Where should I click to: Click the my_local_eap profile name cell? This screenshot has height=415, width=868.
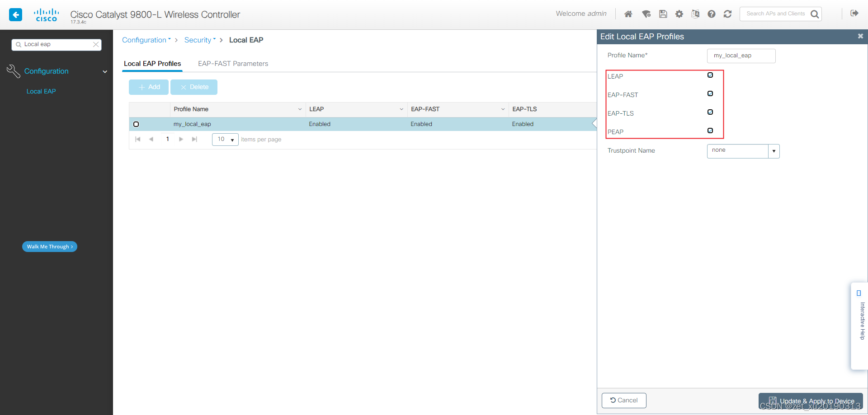click(192, 124)
